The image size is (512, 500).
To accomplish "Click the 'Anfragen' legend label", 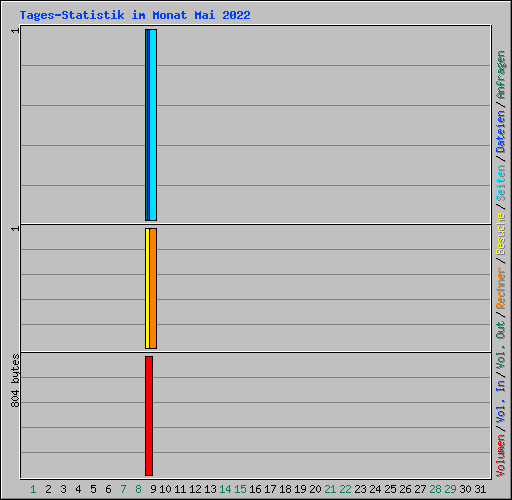I will [x=501, y=75].
